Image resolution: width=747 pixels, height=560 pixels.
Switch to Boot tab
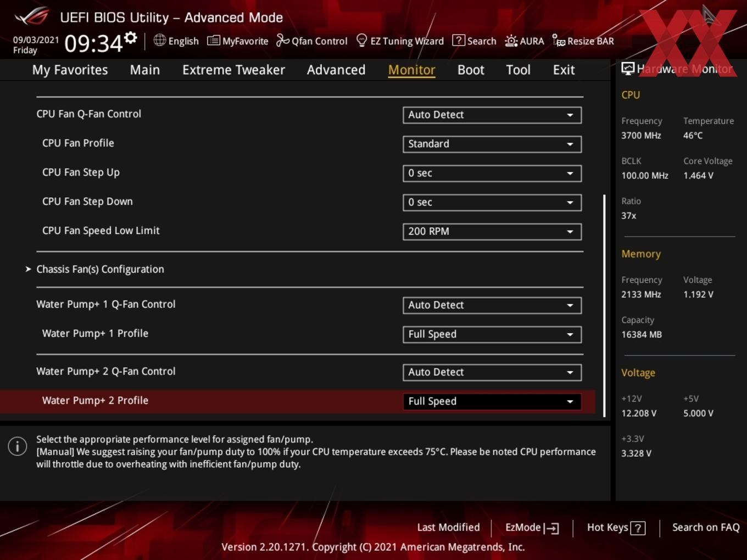click(x=471, y=70)
